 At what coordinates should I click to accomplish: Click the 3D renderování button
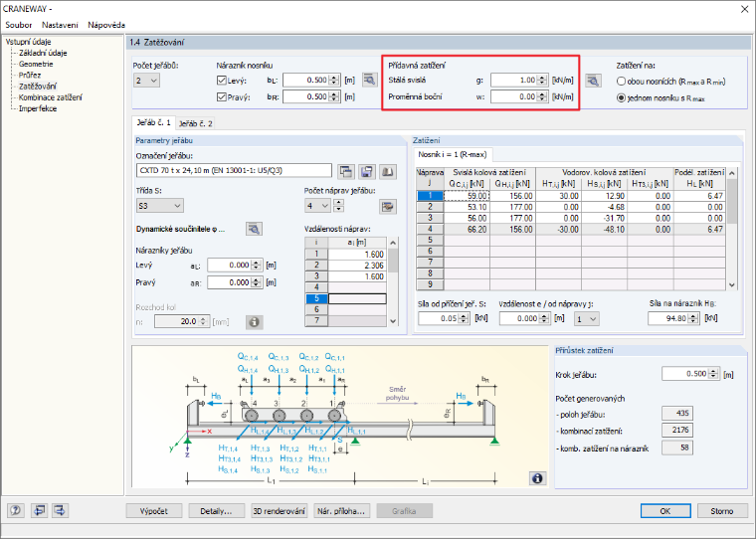pos(280,511)
